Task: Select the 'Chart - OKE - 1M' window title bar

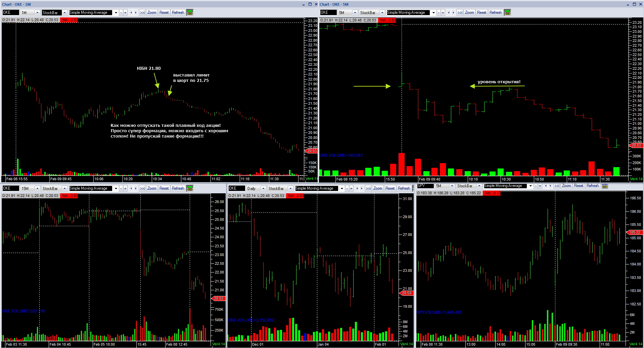Action: [x=159, y=4]
